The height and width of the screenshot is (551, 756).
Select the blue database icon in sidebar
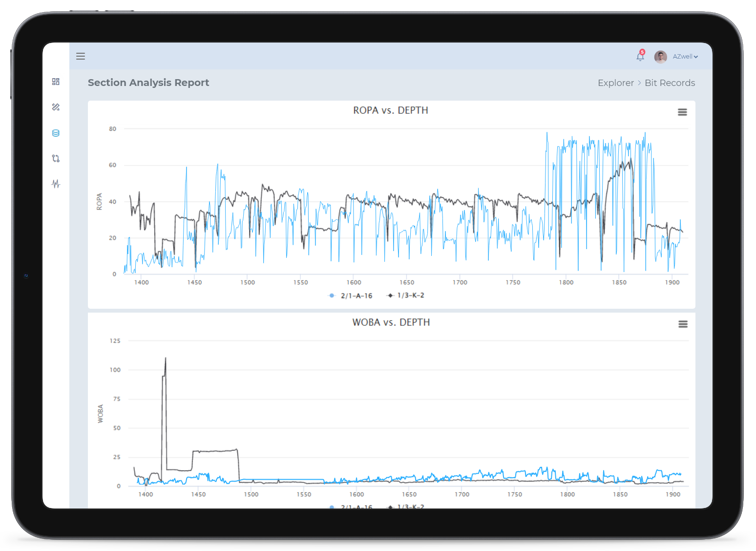click(56, 133)
